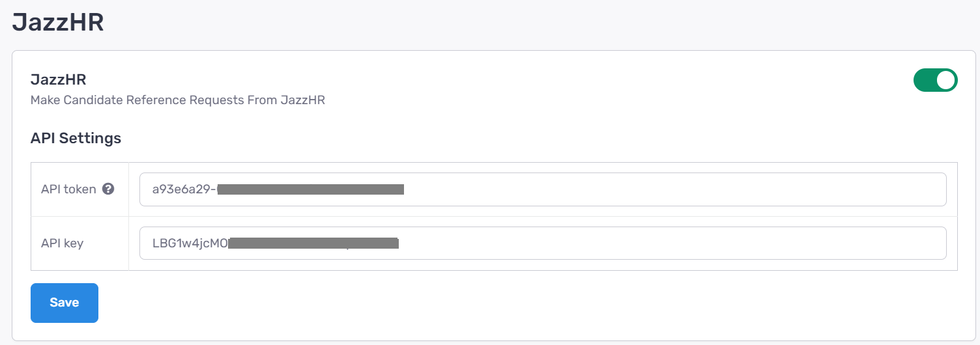
Task: Click the visible key text LBG1w4jcM0
Action: tap(190, 243)
